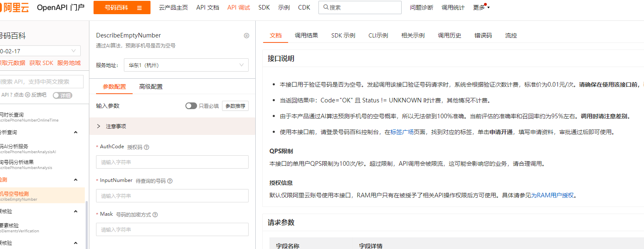644x249 pixels.
Task: Collapse the last sidebar group below ElementsVerification
Action: pos(76,243)
